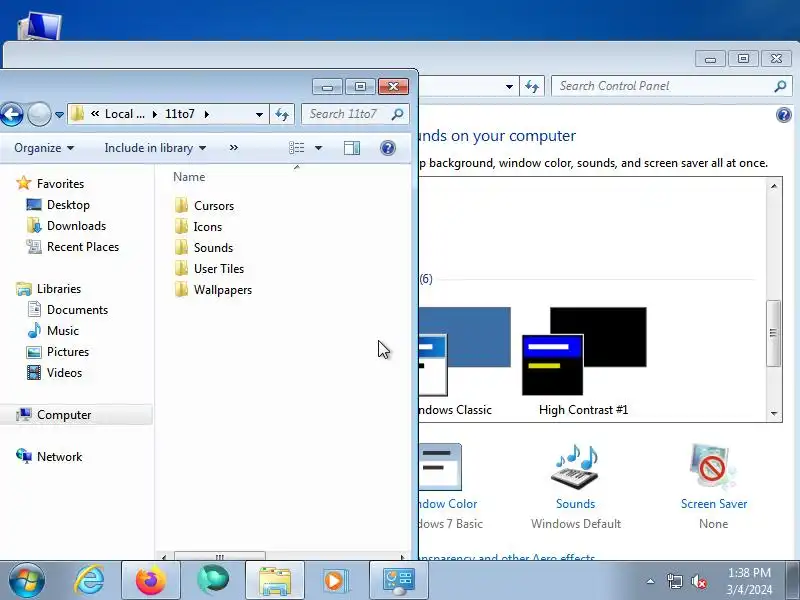Click the Local breadcrumb segment in address bar
The image size is (800, 600).
(124, 114)
